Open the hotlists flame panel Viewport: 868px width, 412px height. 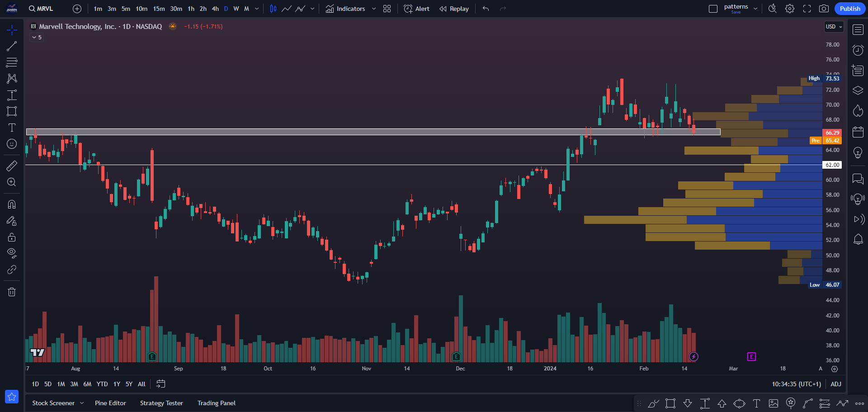click(858, 111)
